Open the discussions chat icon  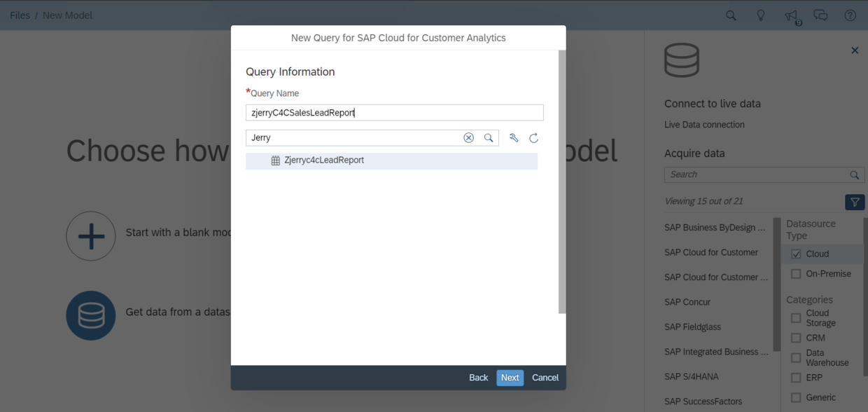(x=820, y=15)
